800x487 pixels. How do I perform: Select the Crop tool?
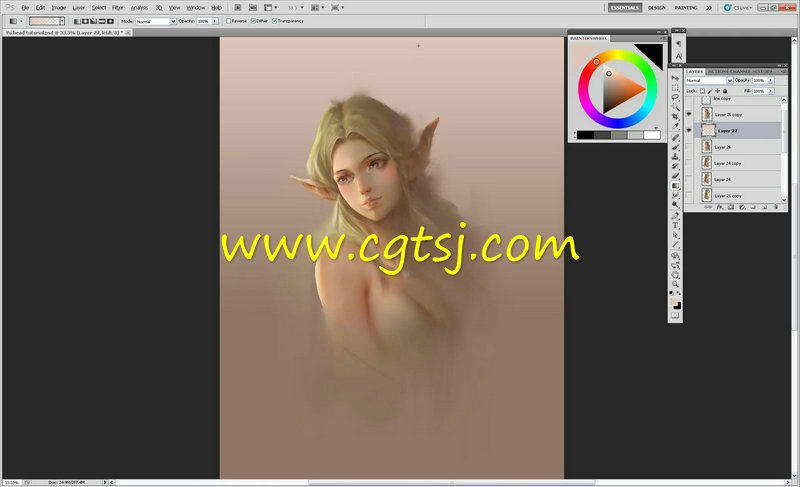(x=675, y=117)
